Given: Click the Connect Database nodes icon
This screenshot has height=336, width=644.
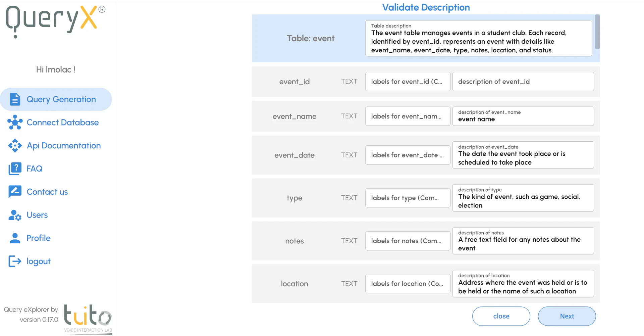Looking at the screenshot, I should pyautogui.click(x=15, y=123).
